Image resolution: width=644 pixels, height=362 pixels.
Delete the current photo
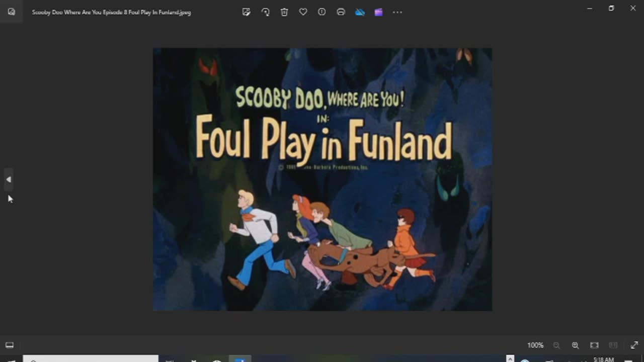click(x=284, y=12)
